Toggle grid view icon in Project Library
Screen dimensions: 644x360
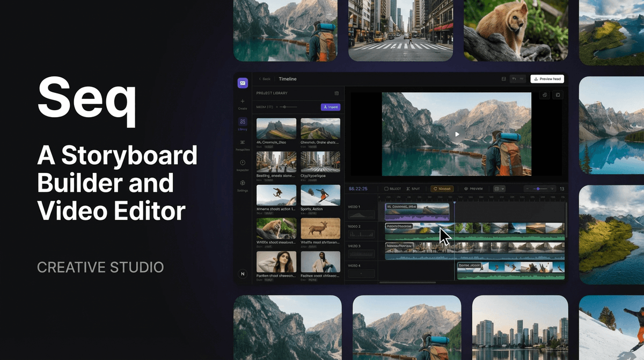(x=336, y=93)
